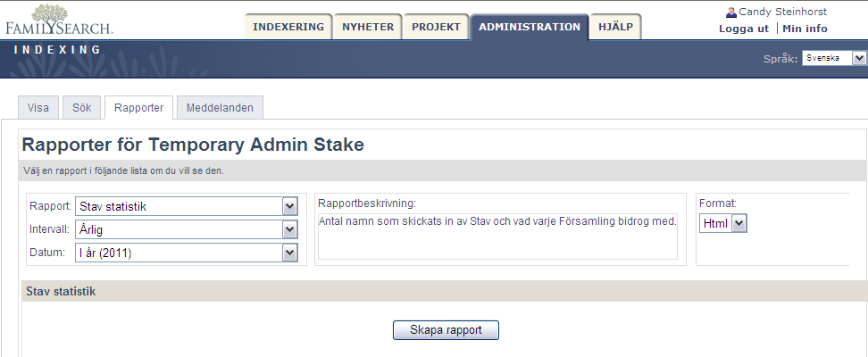The height and width of the screenshot is (357, 868).
Task: Select the ADMINISTRATION tab
Action: tap(530, 27)
